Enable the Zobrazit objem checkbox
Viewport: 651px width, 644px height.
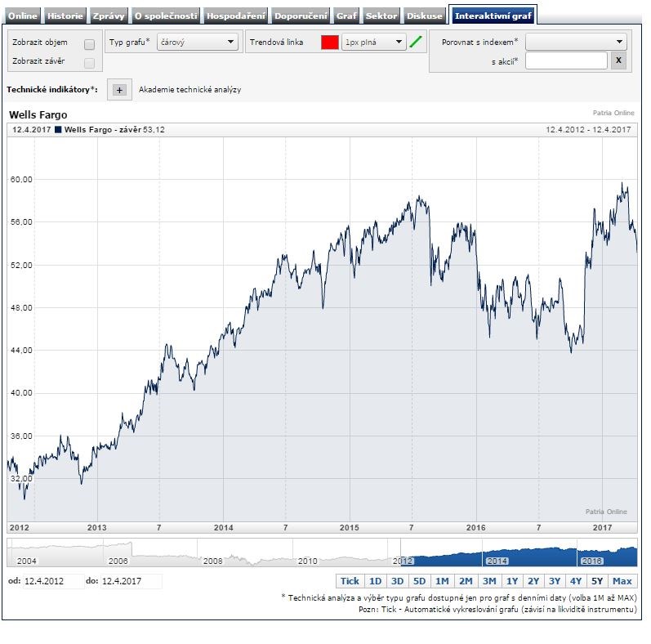coord(89,44)
